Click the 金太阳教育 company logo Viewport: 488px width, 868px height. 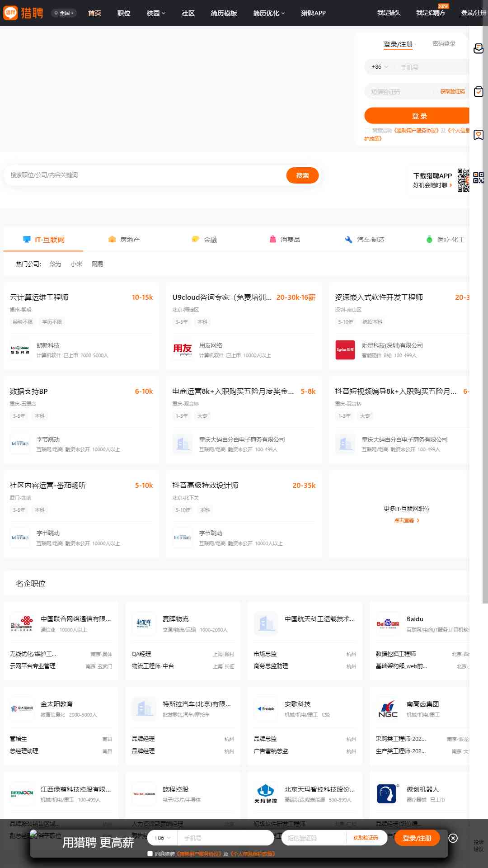coord(22,709)
